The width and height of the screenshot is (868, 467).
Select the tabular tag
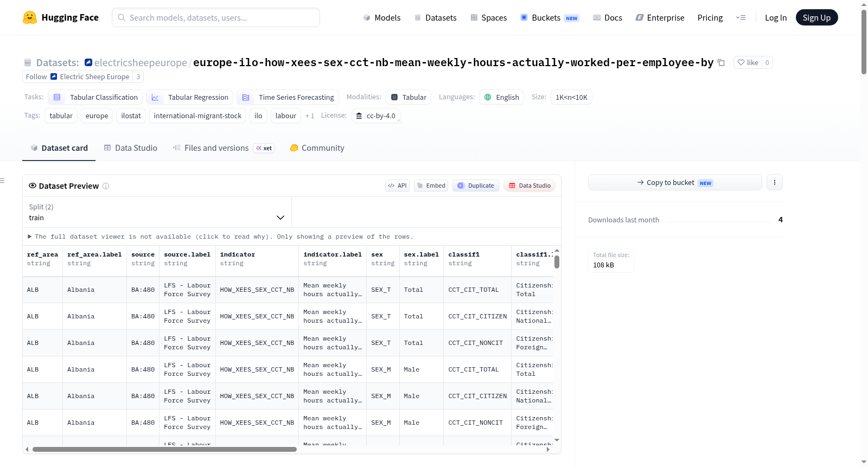click(61, 116)
